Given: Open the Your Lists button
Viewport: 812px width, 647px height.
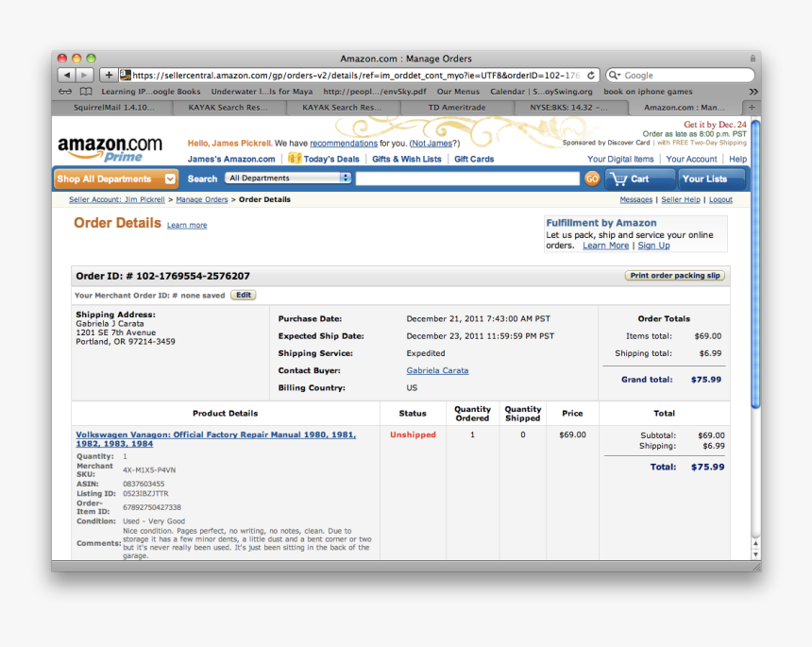Looking at the screenshot, I should pyautogui.click(x=712, y=179).
